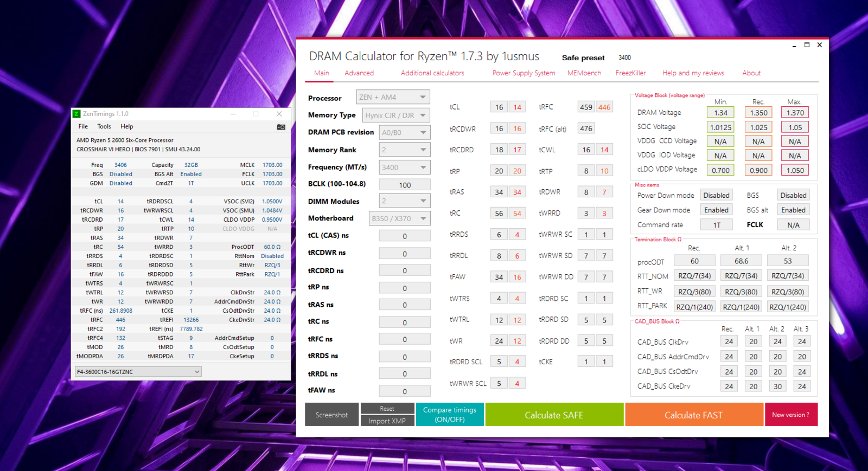Open the Tools menu in ZenTimings
The width and height of the screenshot is (868, 471).
pyautogui.click(x=104, y=127)
